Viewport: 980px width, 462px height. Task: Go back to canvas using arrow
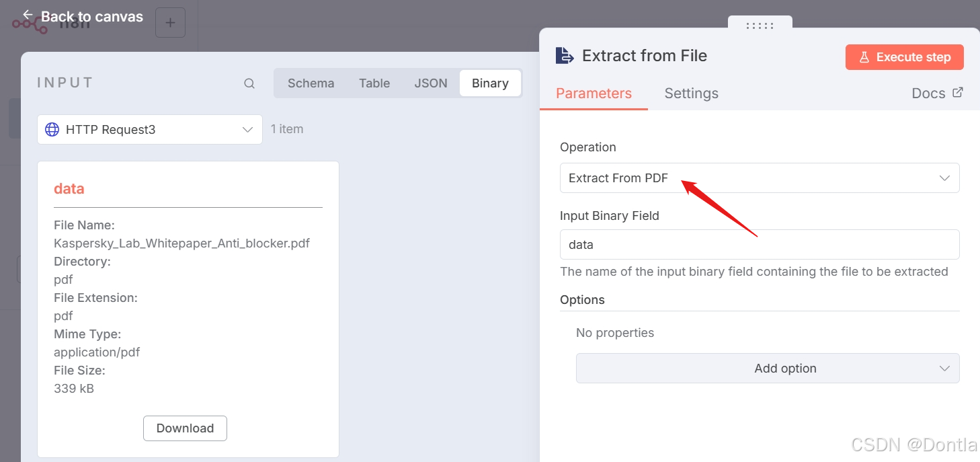[28, 15]
